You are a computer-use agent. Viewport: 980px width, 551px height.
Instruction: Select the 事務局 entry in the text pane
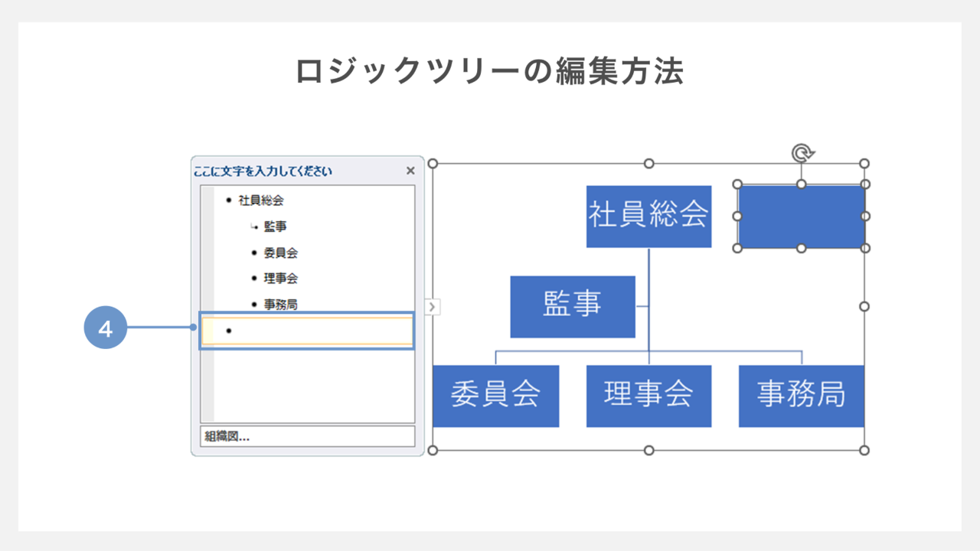[x=280, y=305]
